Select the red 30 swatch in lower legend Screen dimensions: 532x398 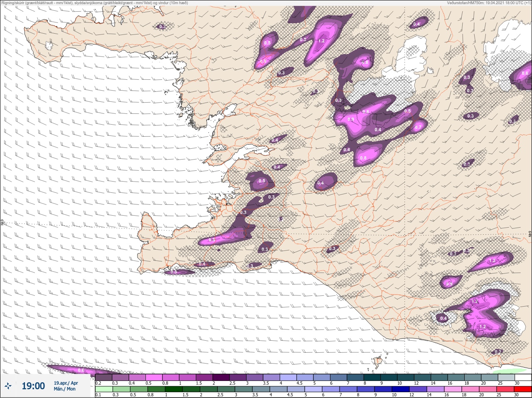pyautogui.click(x=523, y=389)
